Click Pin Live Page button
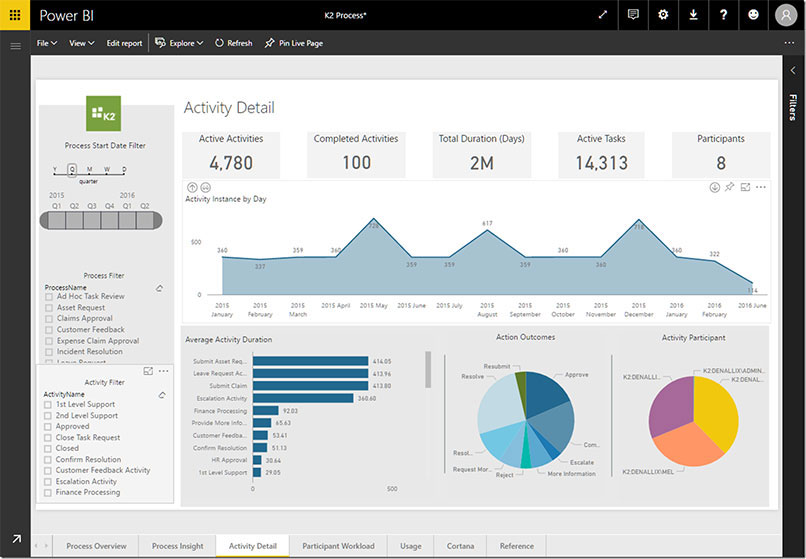The width and height of the screenshot is (806, 559). pos(294,43)
